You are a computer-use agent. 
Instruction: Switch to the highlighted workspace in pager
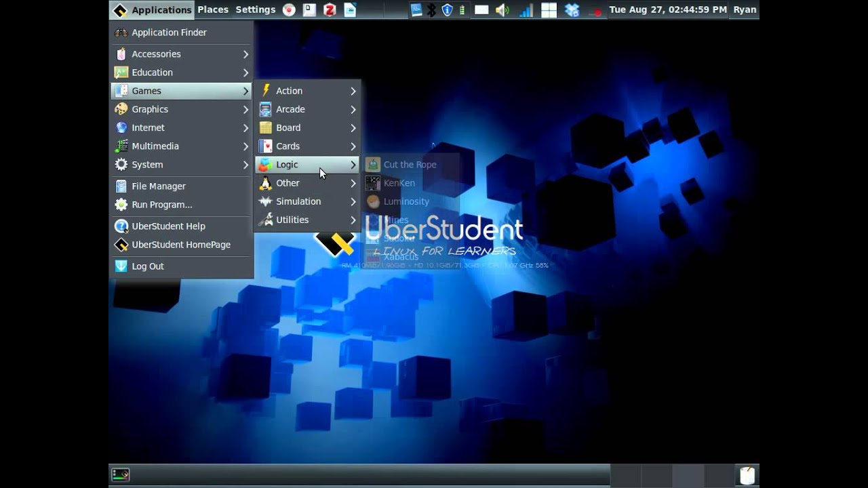[688, 475]
